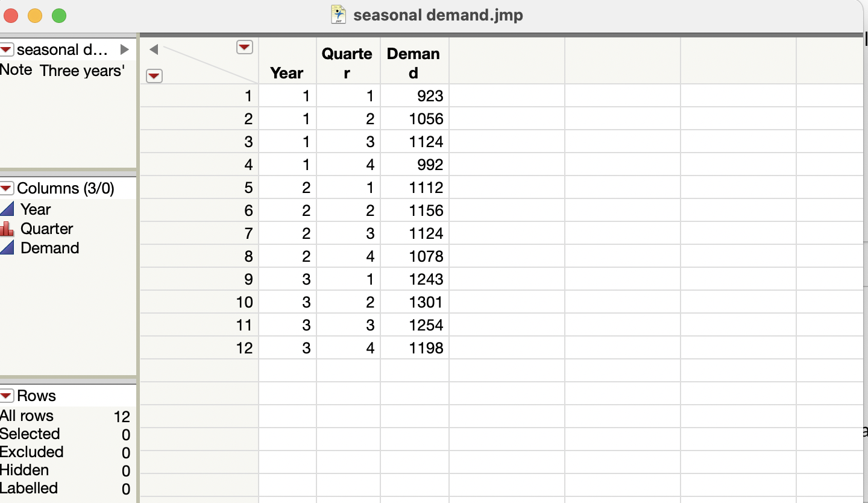This screenshot has height=503, width=868.
Task: Open the columns red triangle menu atop the data grid
Action: point(245,46)
